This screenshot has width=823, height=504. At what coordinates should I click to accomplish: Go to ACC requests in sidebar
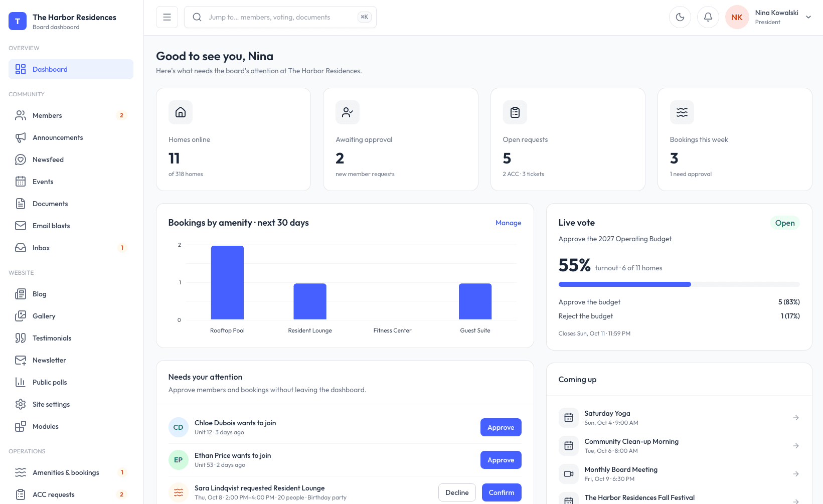[71, 494]
